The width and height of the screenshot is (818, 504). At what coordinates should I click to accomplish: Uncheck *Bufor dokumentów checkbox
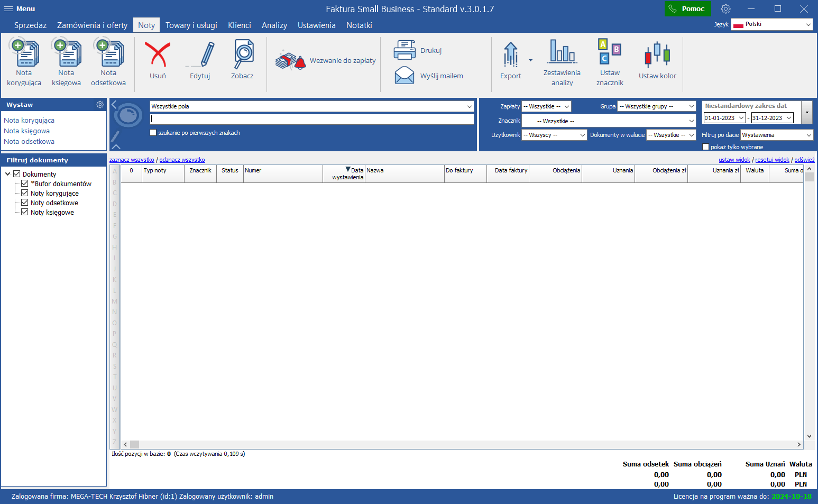pyautogui.click(x=25, y=184)
